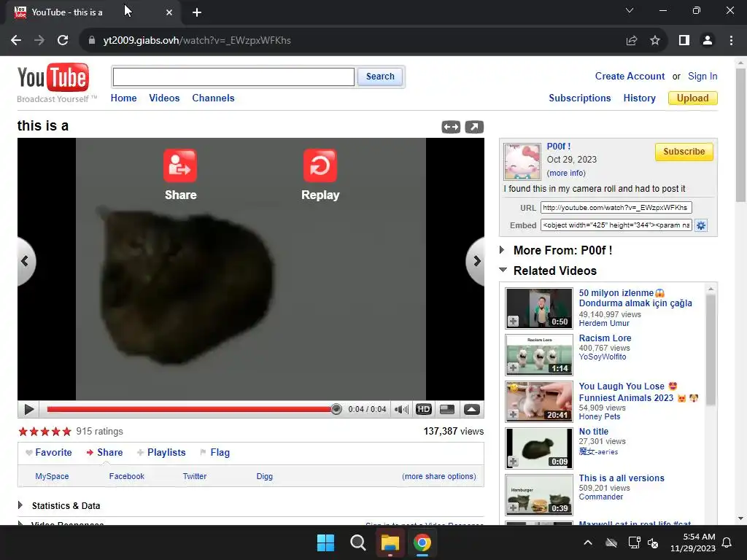Add Racism Lore to queue with plus icon
The height and width of the screenshot is (560, 747).
click(513, 367)
